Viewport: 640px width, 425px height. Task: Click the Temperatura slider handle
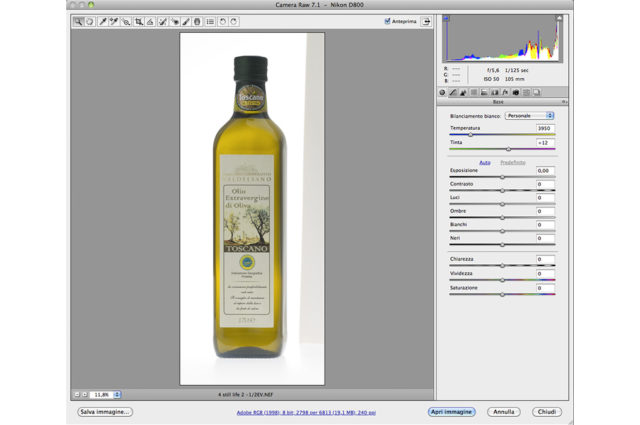click(x=470, y=135)
